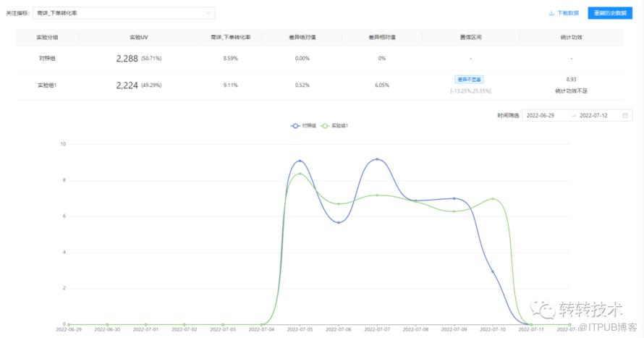644x338 pixels.
Task: Open the 关注指标 metric dropdown
Action: tap(123, 13)
